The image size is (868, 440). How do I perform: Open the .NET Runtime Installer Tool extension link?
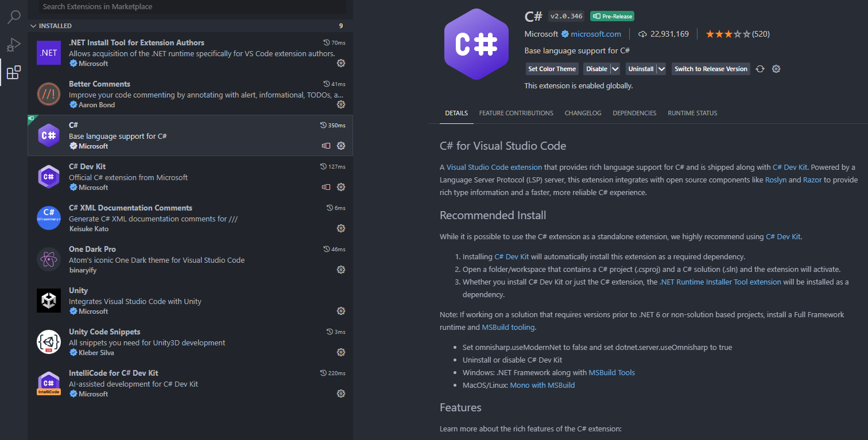720,282
